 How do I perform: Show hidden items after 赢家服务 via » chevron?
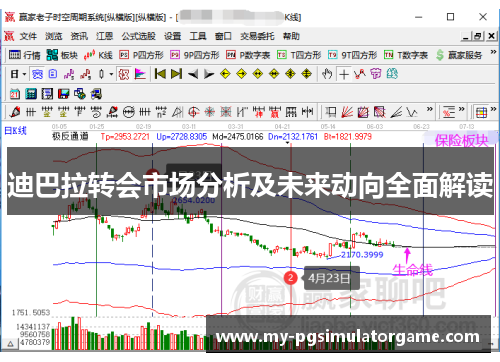click(x=493, y=52)
